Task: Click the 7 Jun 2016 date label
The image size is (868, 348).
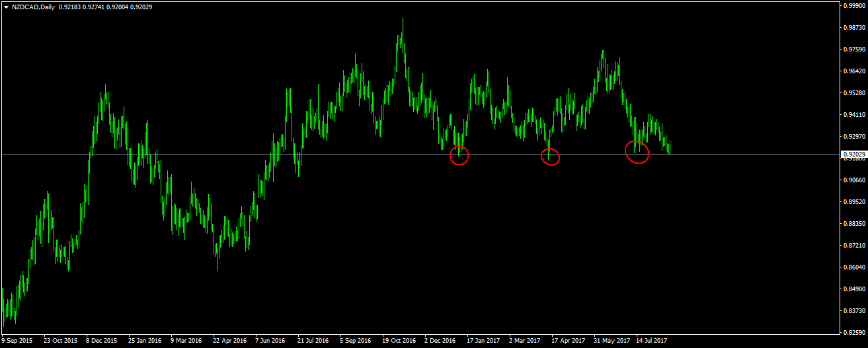Action: 270,341
